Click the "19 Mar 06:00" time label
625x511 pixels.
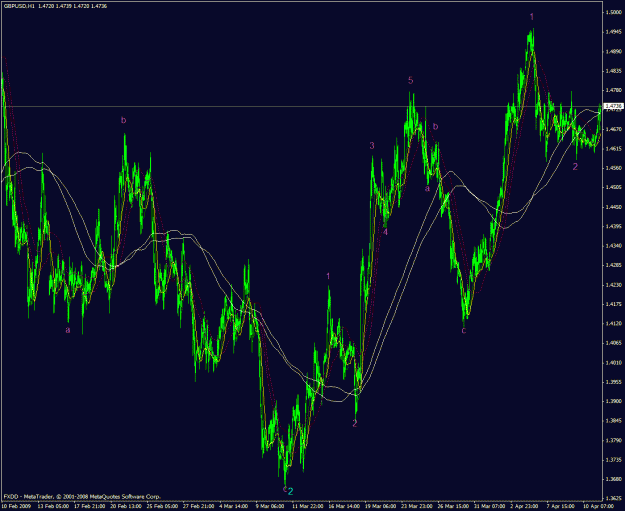click(x=380, y=506)
